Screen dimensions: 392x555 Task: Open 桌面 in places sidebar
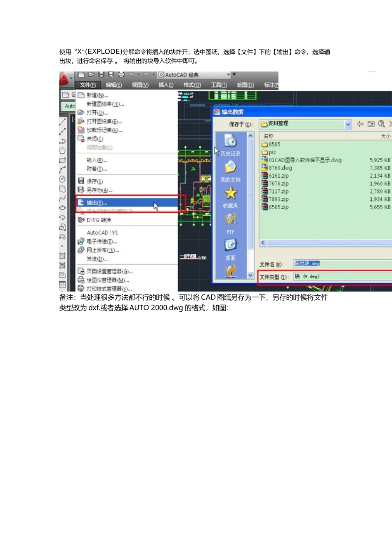(231, 250)
